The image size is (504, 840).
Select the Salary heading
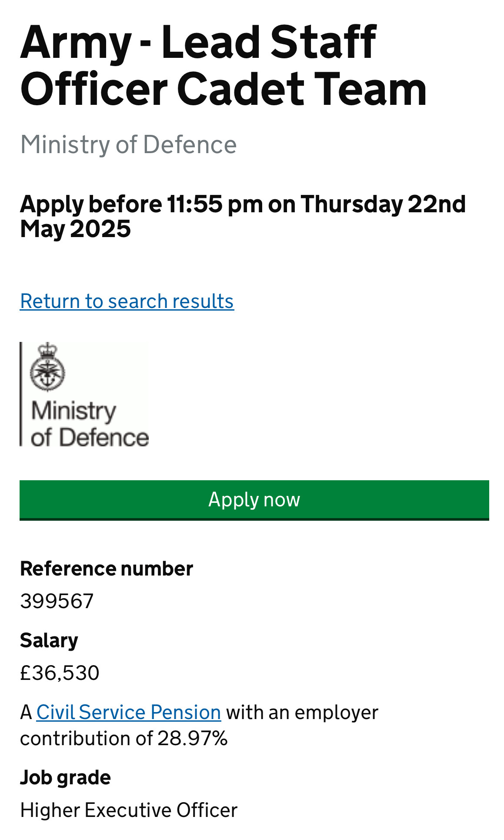coord(49,641)
